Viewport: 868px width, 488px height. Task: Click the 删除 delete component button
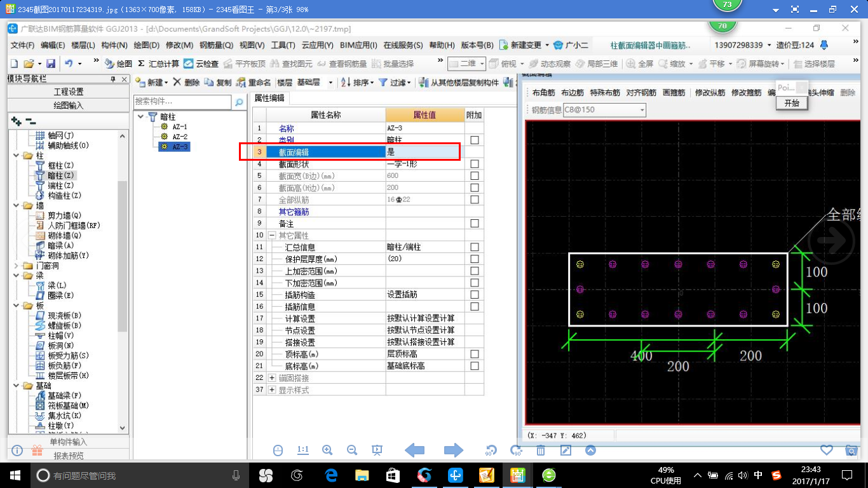186,83
